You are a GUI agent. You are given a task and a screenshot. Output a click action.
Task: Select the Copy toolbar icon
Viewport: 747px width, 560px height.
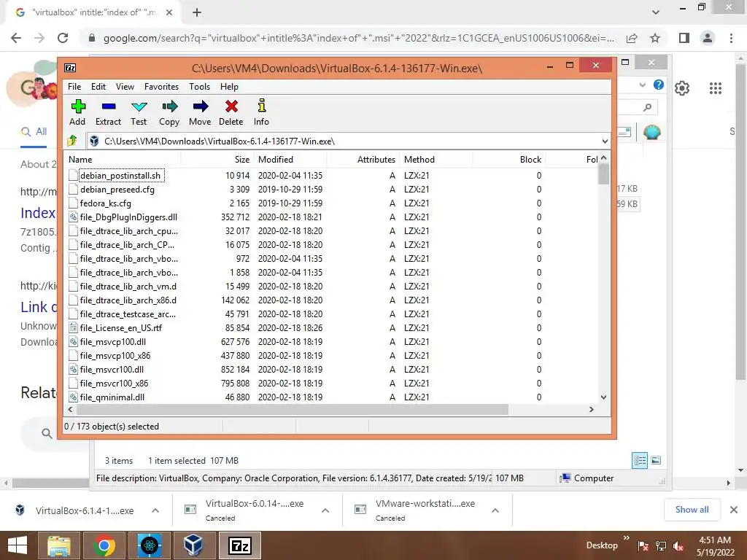[169, 106]
